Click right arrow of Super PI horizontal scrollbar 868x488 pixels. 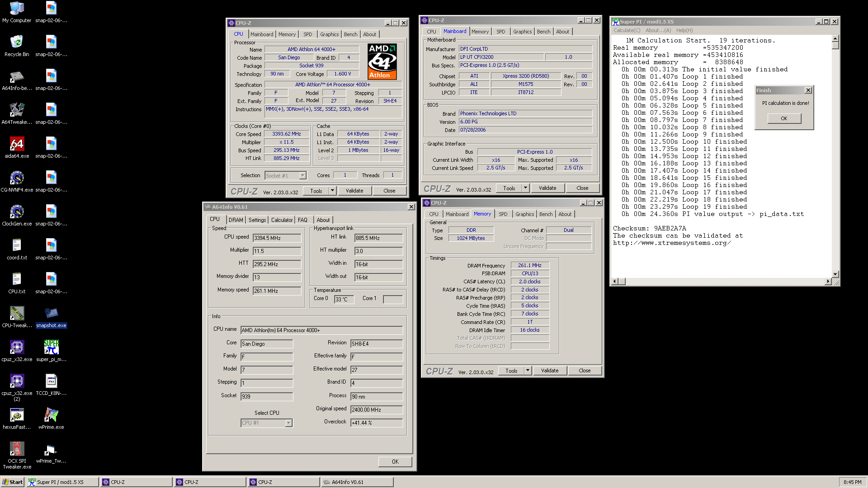pyautogui.click(x=828, y=281)
